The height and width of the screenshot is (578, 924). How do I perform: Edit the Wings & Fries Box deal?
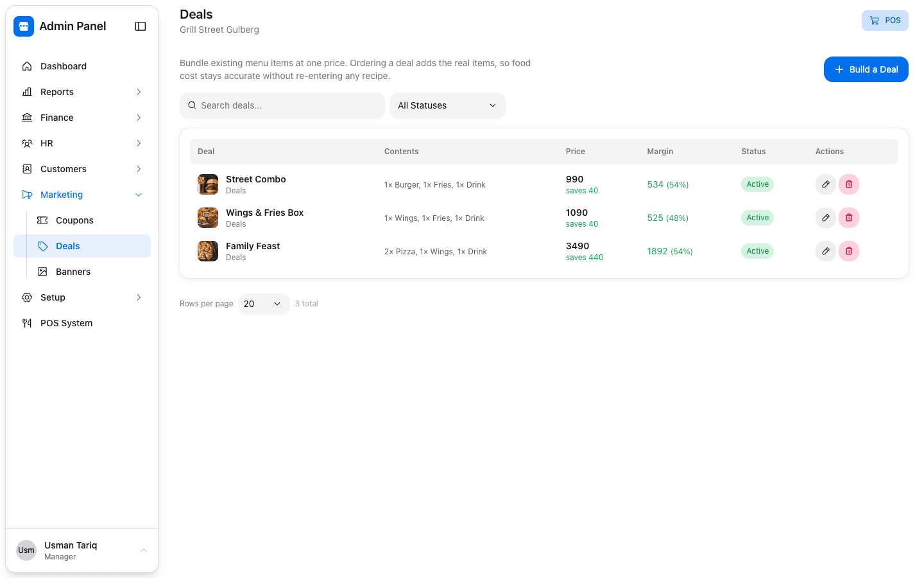tap(826, 218)
